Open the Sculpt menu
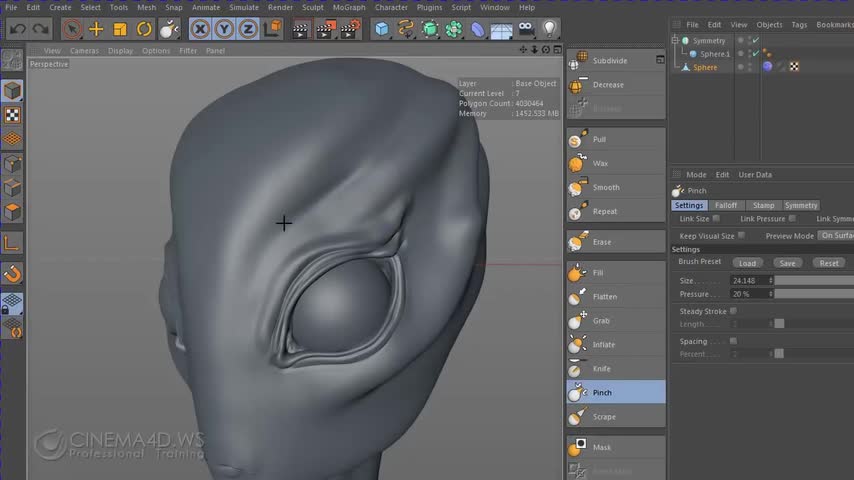Screen dimensions: 854x480 [x=313, y=7]
